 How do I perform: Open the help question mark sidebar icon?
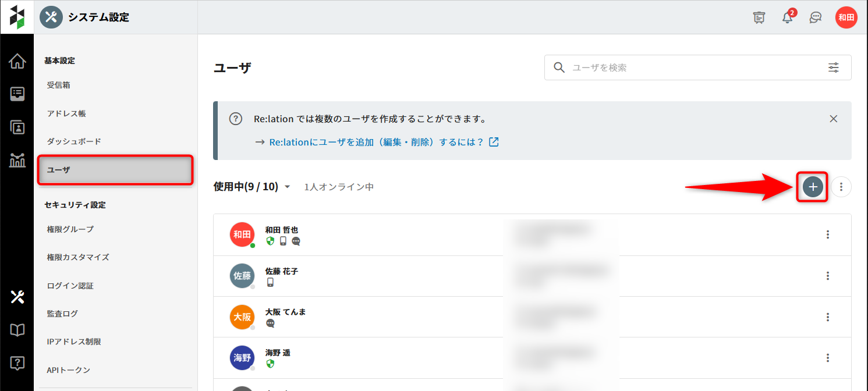pyautogui.click(x=17, y=364)
